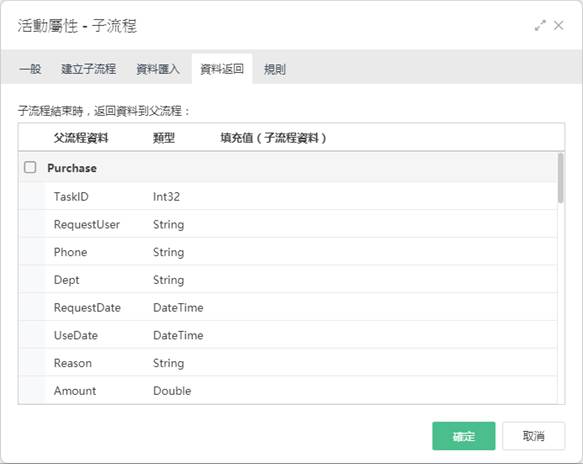Open the 資料匯入 tab
The height and width of the screenshot is (464, 583).
158,69
